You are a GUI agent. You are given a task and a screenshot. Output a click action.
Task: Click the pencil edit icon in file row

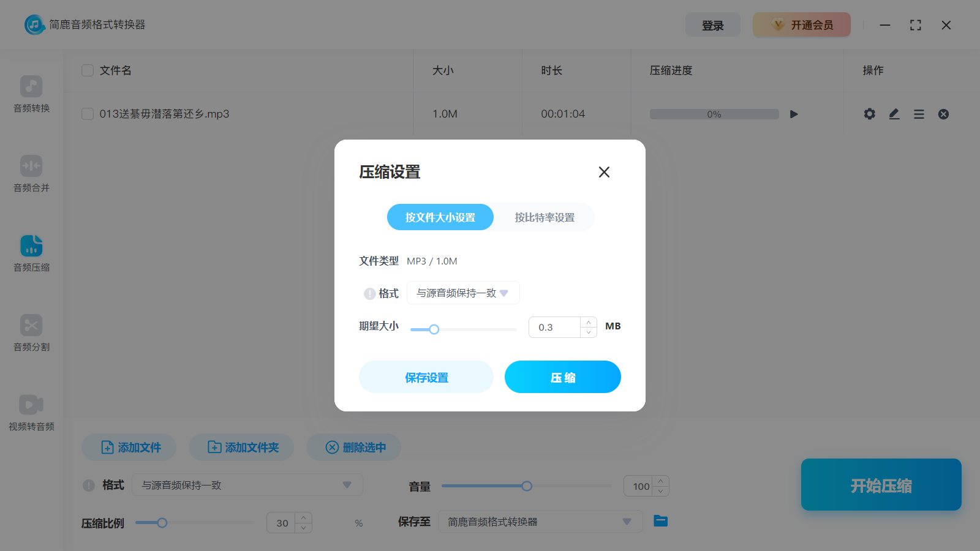(x=894, y=114)
